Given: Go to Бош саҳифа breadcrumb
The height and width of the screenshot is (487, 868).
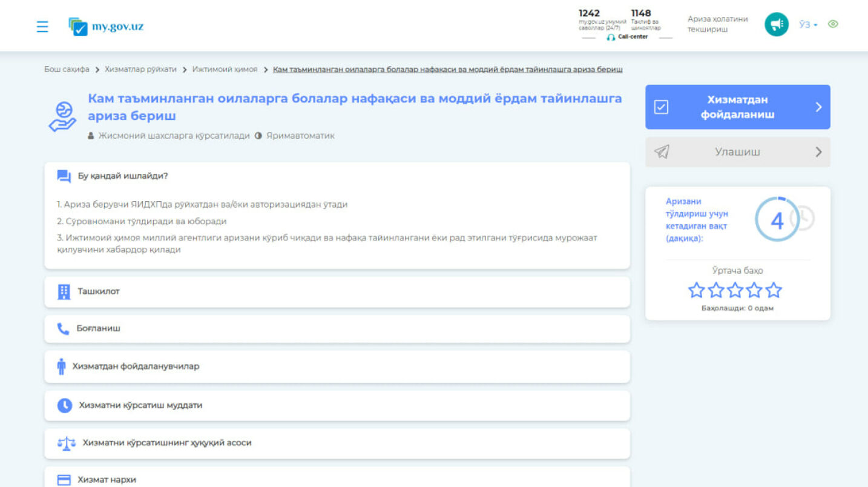Looking at the screenshot, I should 67,69.
